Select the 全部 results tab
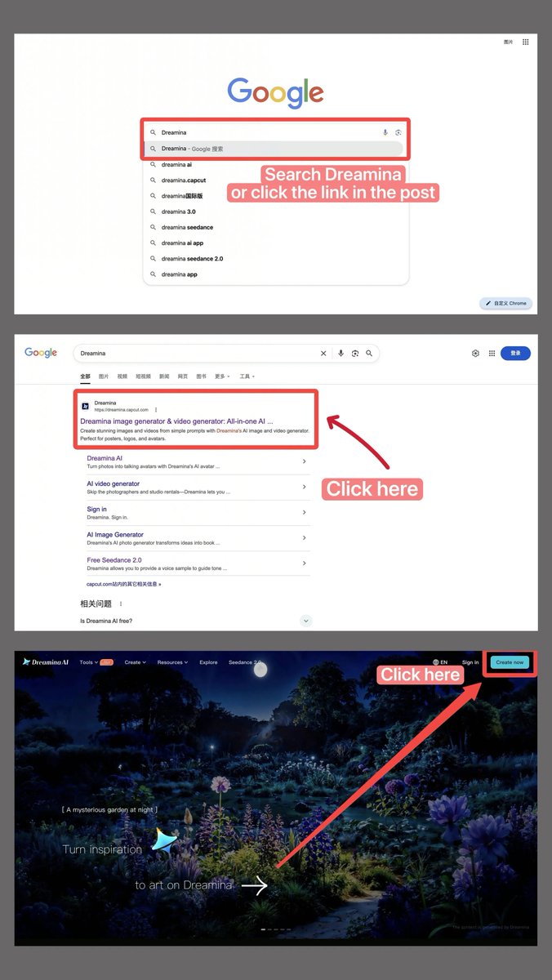 85,376
